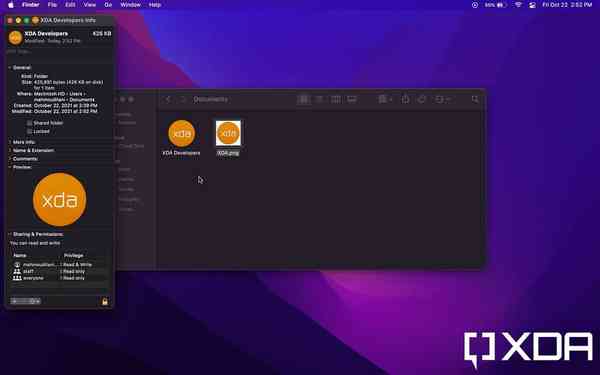The height and width of the screenshot is (375, 600).
Task: Click the Wi-Fi icon in menu bar
Action: (518, 5)
